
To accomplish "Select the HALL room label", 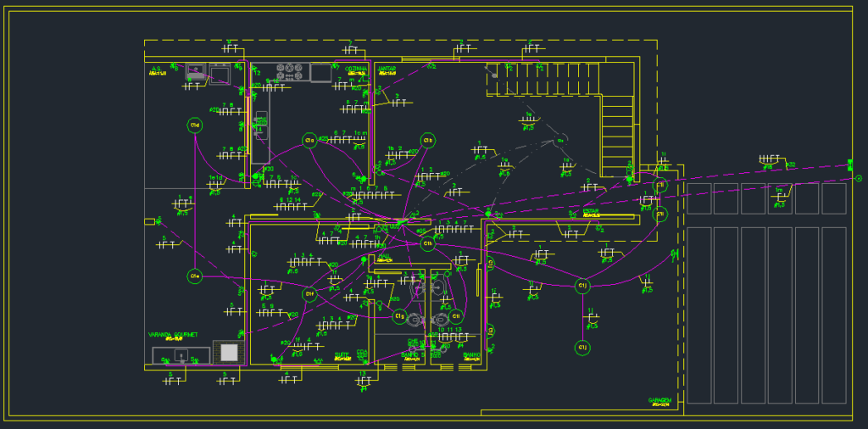I will pos(384,256).
